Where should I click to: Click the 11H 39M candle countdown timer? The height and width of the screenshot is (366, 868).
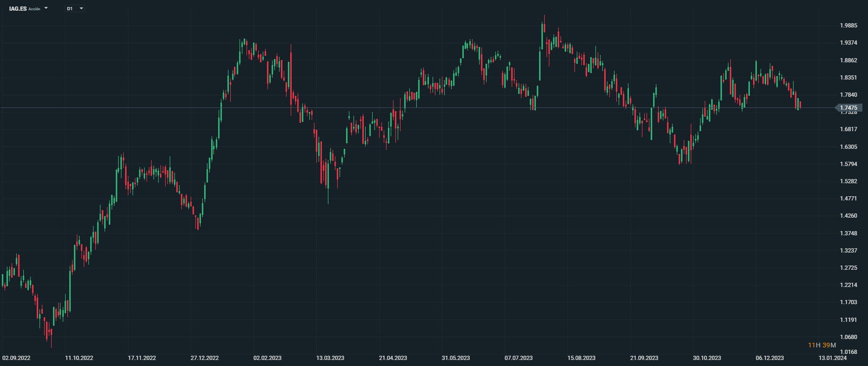(x=822, y=345)
